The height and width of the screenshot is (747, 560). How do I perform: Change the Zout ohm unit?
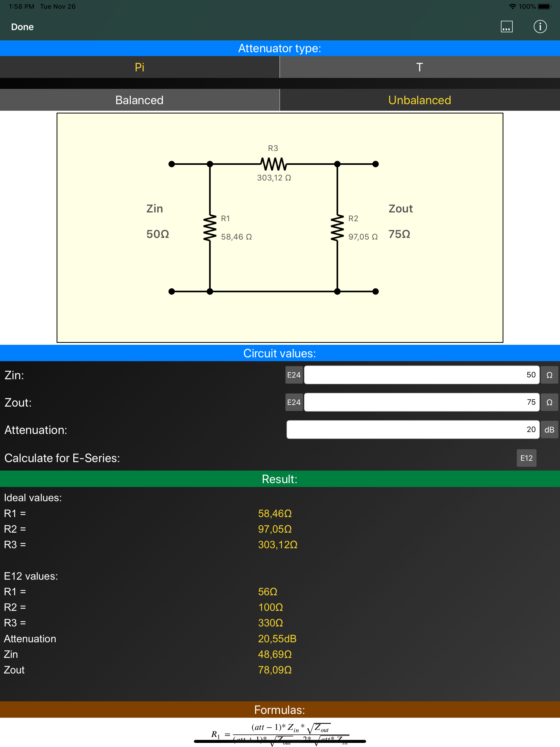549,402
